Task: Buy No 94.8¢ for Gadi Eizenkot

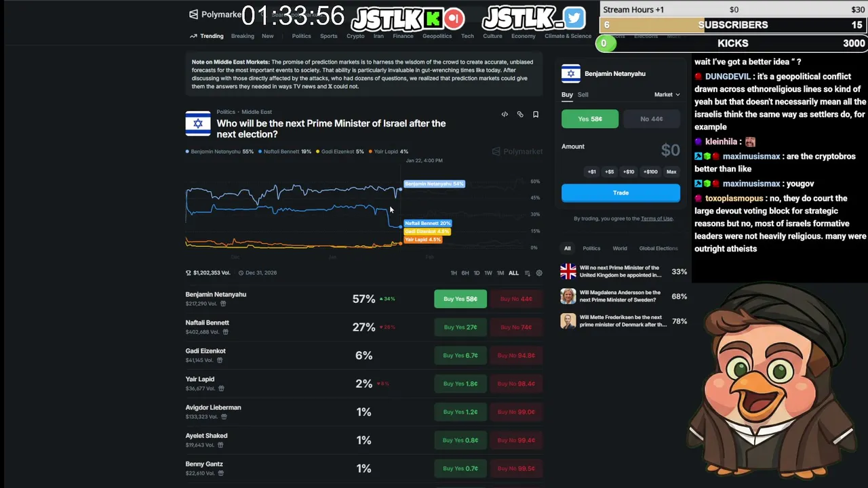Action: (516, 355)
